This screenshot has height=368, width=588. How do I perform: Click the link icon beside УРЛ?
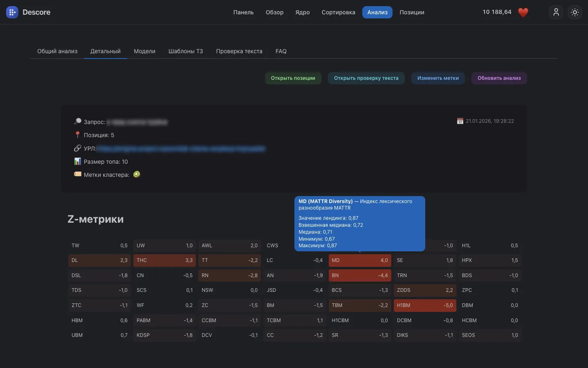(x=77, y=148)
